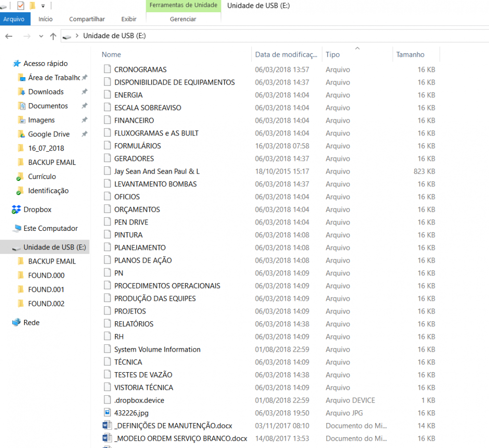Sort by the Tamanho column header
Viewport: 489px width, 448px height.
[410, 55]
